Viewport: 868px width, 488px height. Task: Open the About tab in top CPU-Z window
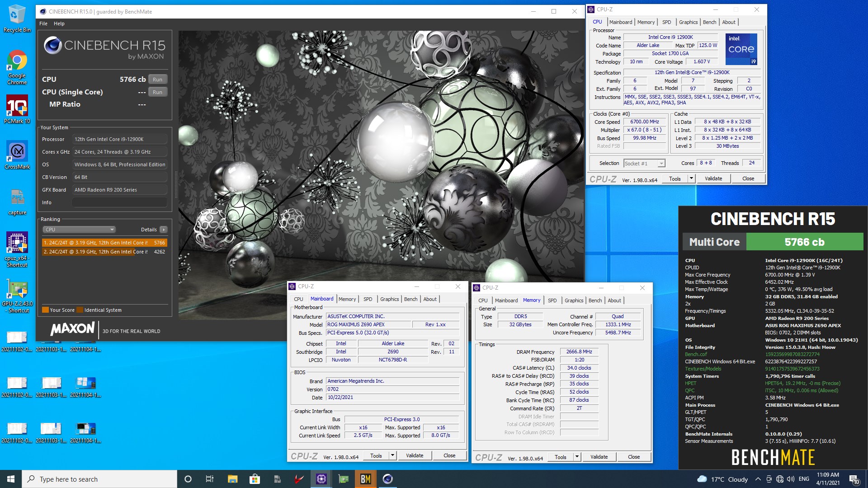click(728, 22)
